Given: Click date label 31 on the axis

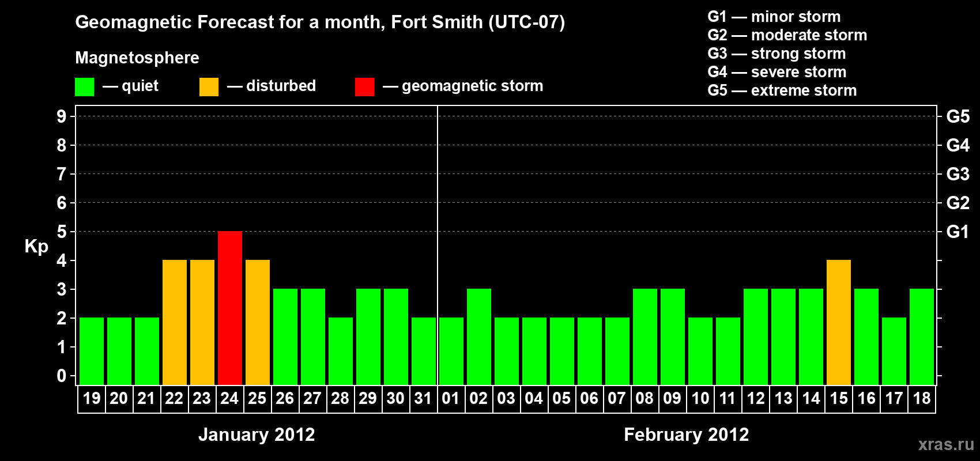Looking at the screenshot, I should pos(423,399).
